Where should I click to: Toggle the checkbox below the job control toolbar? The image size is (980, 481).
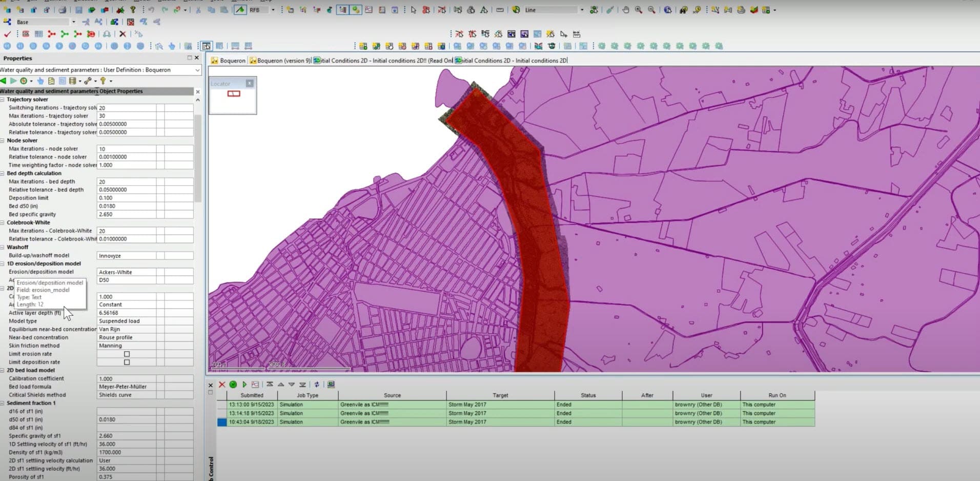(x=210, y=392)
